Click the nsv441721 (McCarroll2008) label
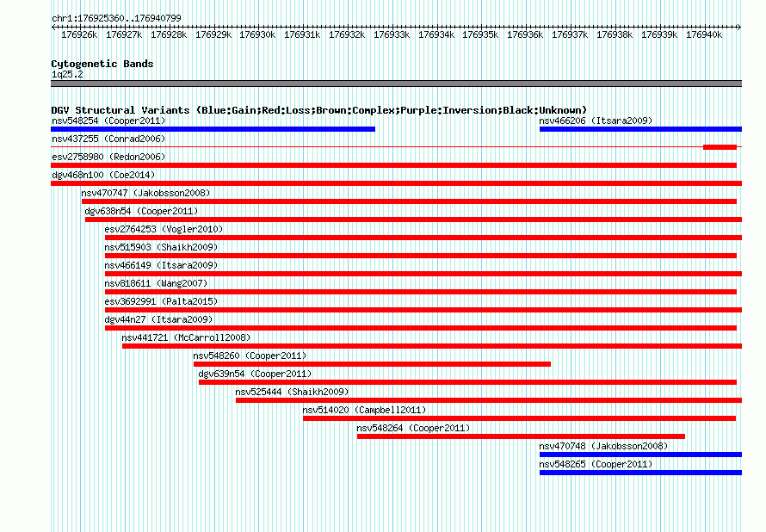 coord(186,337)
